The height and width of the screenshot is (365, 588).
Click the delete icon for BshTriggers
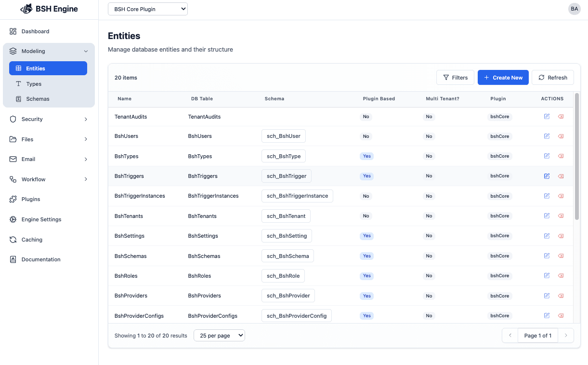point(561,176)
